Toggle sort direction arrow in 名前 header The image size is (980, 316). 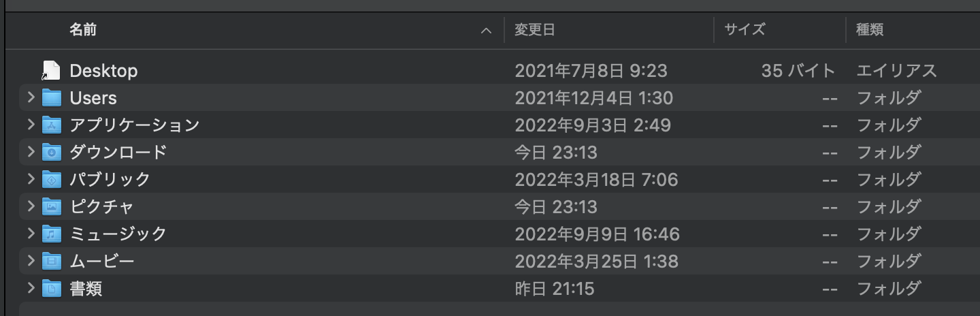(x=486, y=31)
